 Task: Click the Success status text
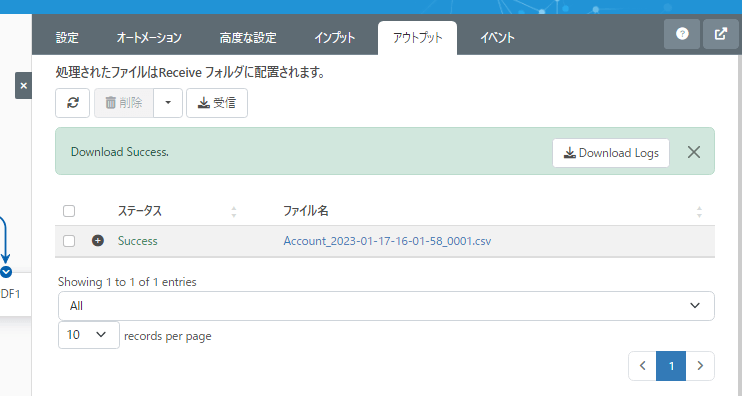point(138,241)
